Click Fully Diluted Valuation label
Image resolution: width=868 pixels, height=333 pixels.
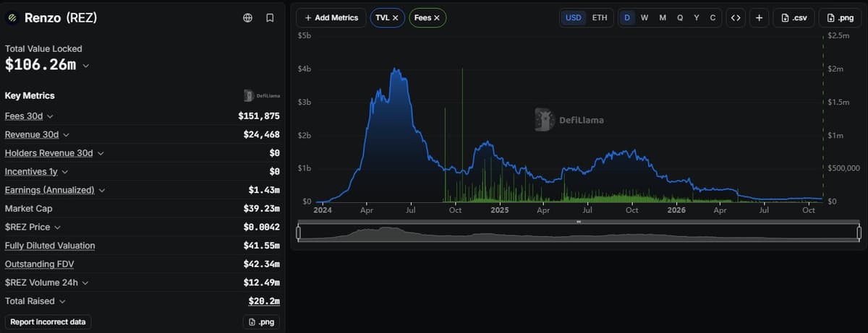[x=50, y=246]
